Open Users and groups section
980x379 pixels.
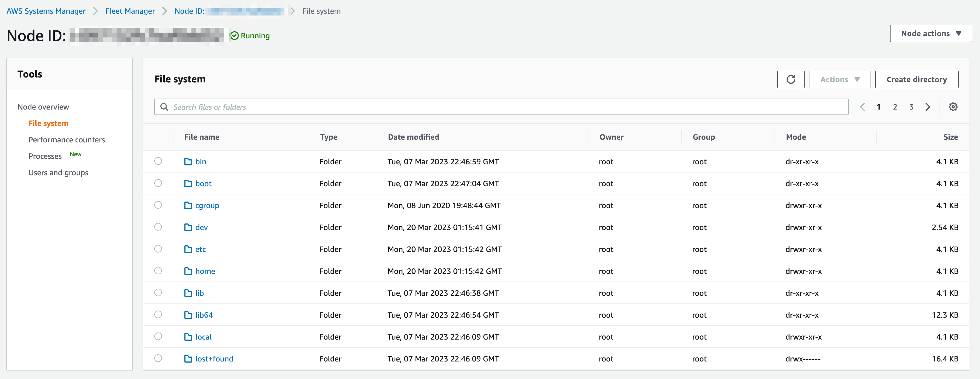[58, 173]
